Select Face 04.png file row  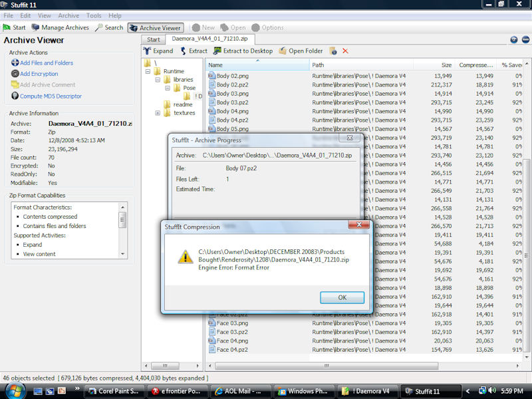coord(364,340)
